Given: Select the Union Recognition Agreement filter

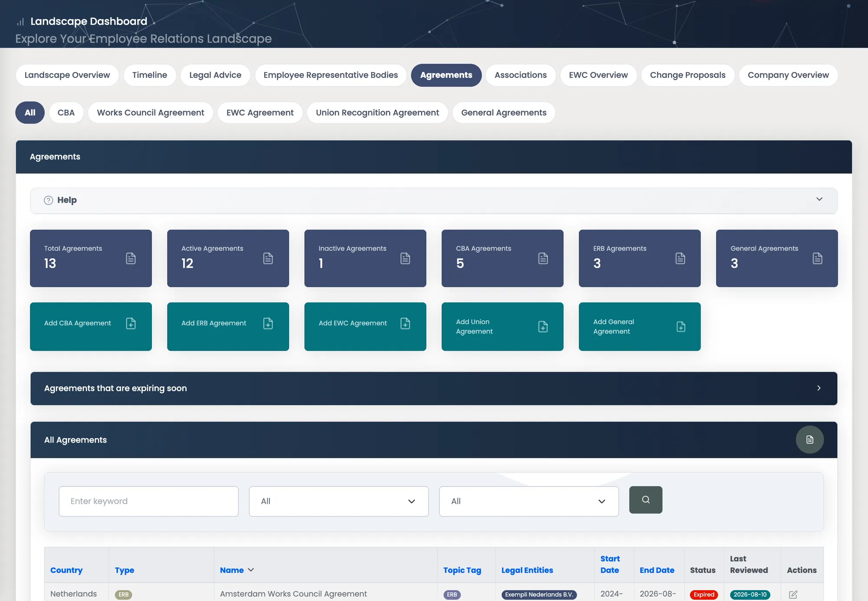Looking at the screenshot, I should [x=377, y=113].
